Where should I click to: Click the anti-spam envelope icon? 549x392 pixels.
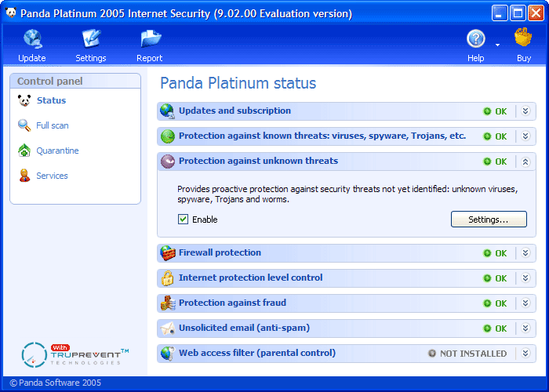click(x=168, y=328)
